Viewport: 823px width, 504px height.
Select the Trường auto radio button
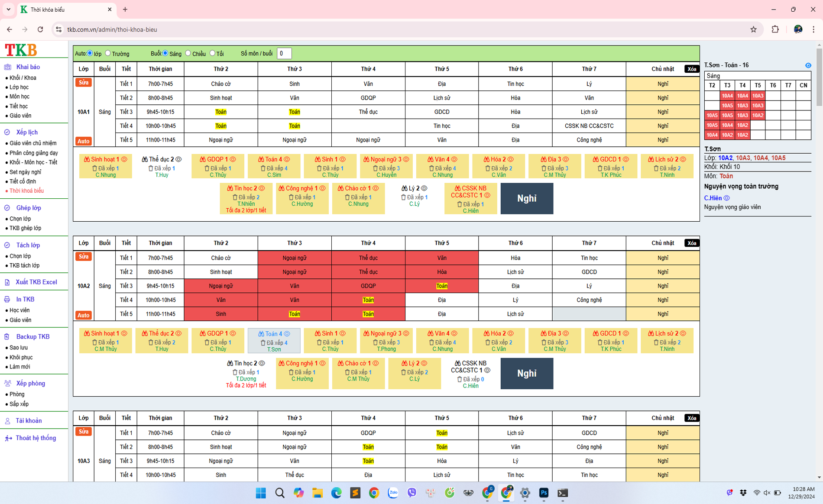(x=108, y=53)
